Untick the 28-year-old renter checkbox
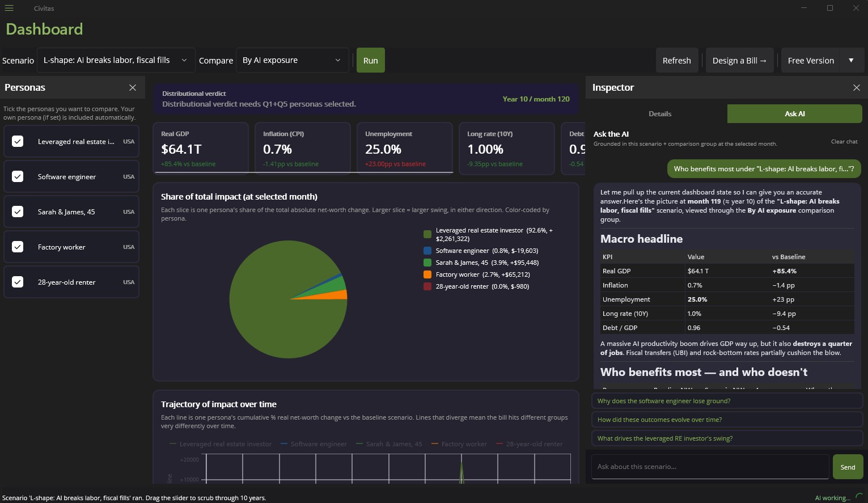This screenshot has height=503, width=868. click(18, 282)
